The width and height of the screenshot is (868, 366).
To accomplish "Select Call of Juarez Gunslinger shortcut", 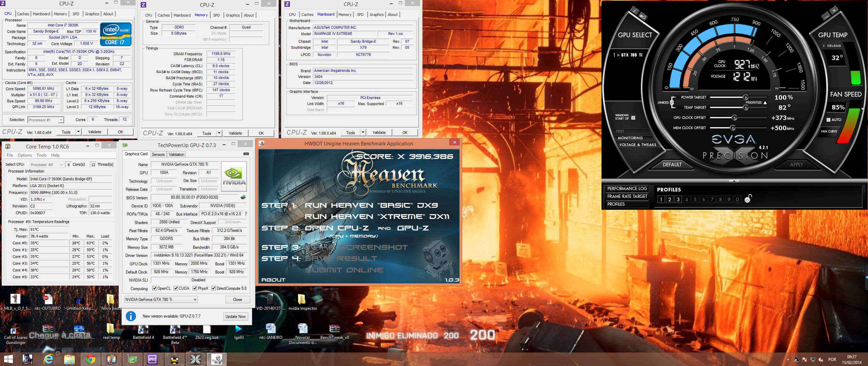I will 15,334.
